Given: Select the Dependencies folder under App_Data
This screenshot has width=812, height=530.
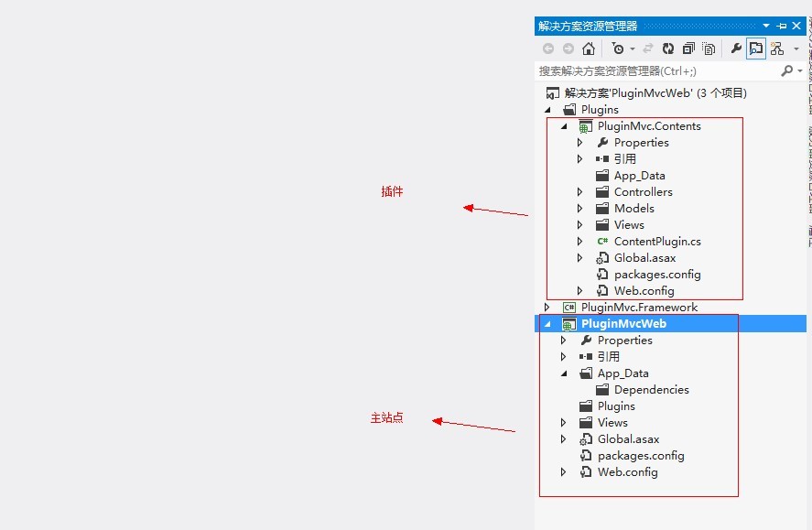Looking at the screenshot, I should pyautogui.click(x=651, y=390).
